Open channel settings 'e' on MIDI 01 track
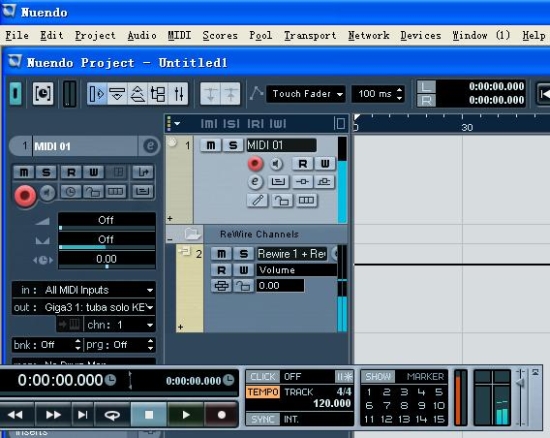This screenshot has height=438, width=550. pos(255,181)
